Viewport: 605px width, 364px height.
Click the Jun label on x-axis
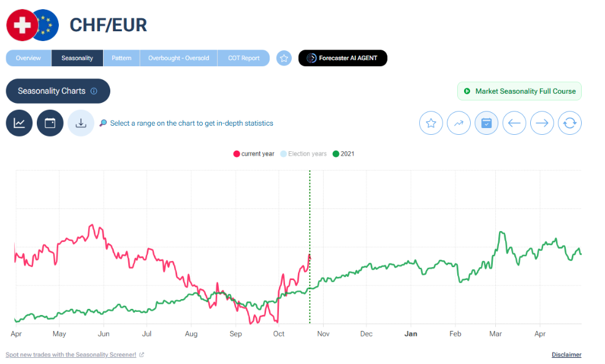click(x=104, y=334)
